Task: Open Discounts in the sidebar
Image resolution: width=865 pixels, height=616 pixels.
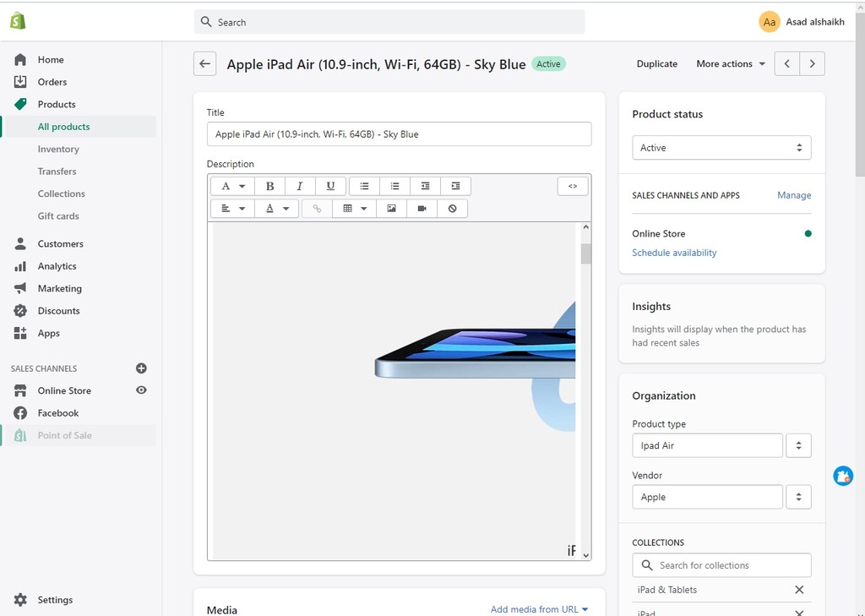Action: (x=58, y=311)
